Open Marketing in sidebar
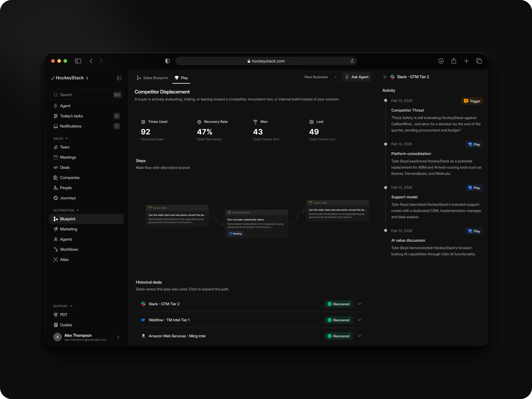The image size is (532, 399). [86, 229]
